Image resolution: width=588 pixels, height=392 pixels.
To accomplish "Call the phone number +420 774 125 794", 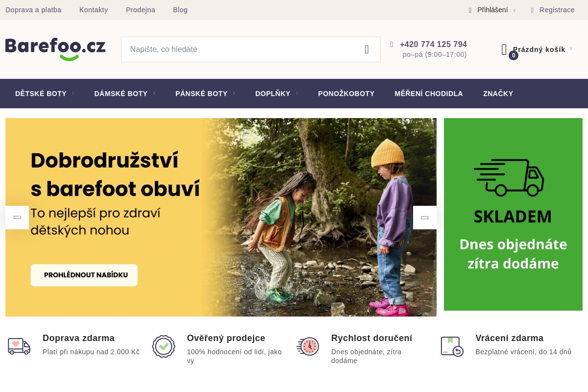I will (433, 44).
